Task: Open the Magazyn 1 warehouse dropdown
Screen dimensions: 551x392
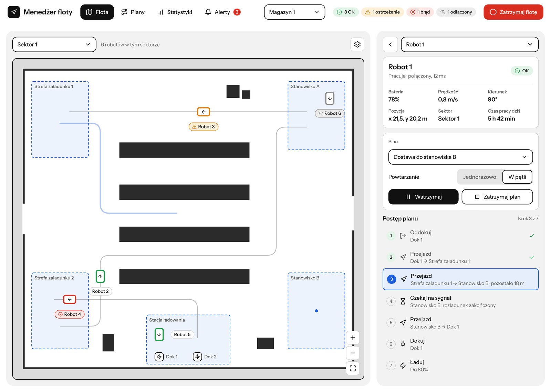Action: point(294,12)
